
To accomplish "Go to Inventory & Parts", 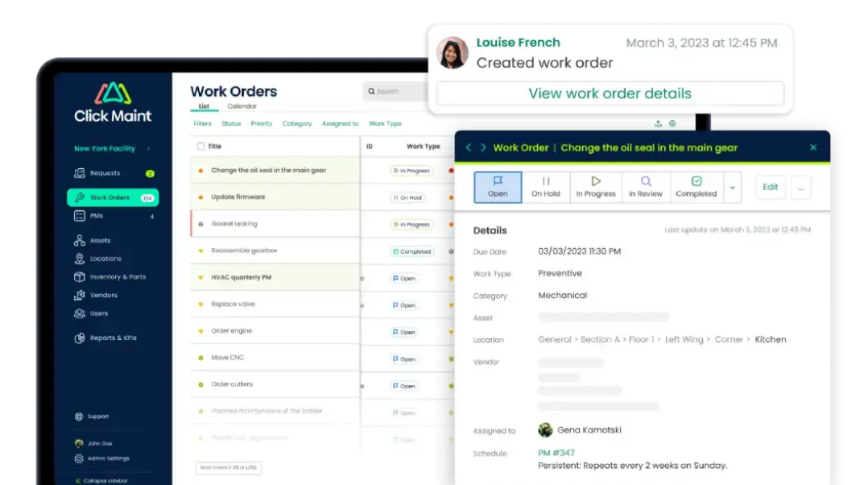I will point(117,277).
